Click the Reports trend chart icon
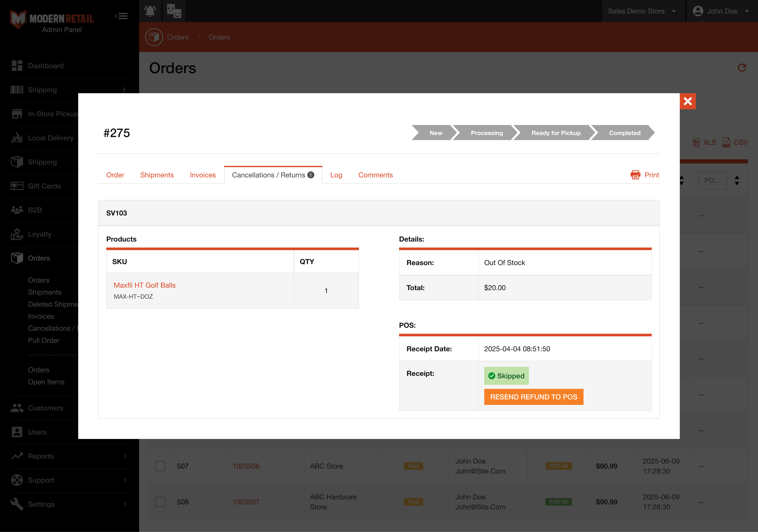The height and width of the screenshot is (532, 758). (x=17, y=456)
